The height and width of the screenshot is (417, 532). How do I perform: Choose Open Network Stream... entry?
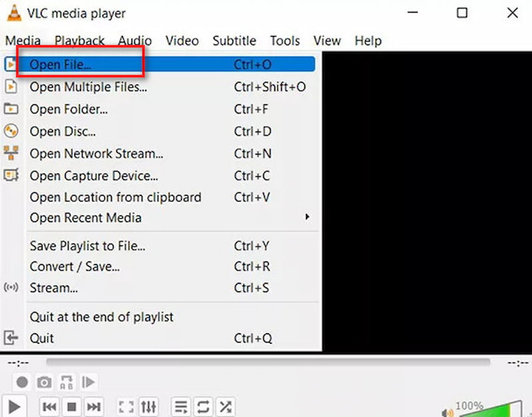point(160,154)
